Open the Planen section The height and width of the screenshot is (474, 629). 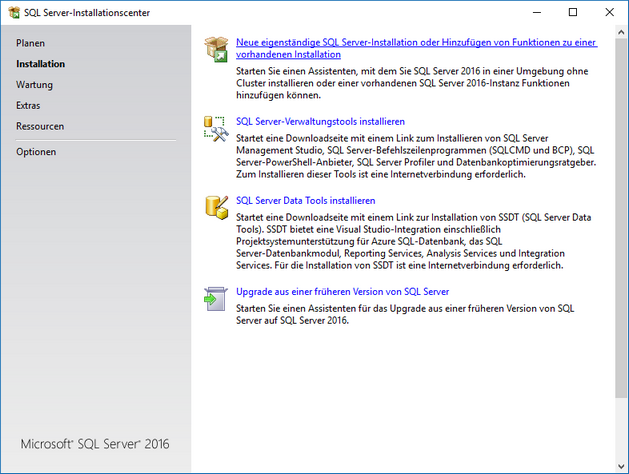click(30, 43)
